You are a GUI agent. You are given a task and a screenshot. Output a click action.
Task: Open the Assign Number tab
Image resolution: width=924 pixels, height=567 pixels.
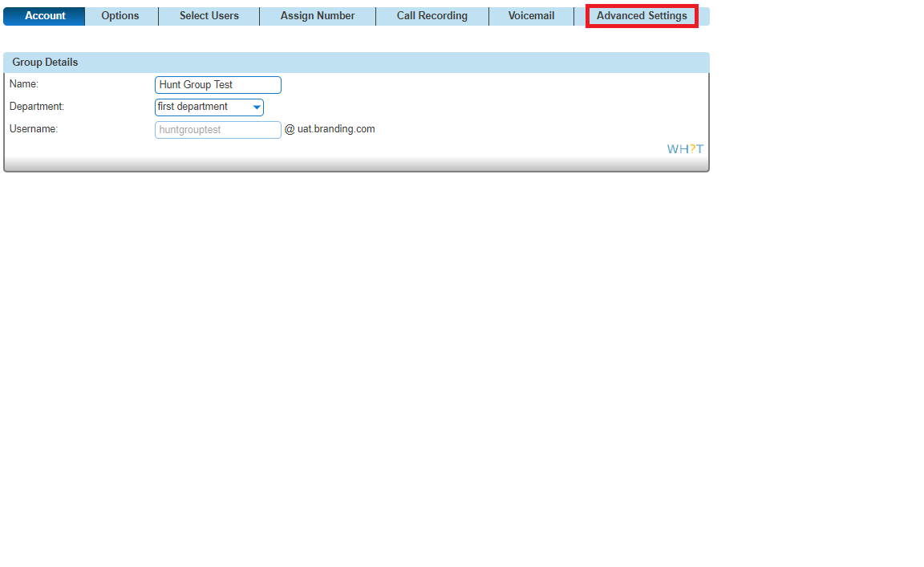pyautogui.click(x=318, y=16)
